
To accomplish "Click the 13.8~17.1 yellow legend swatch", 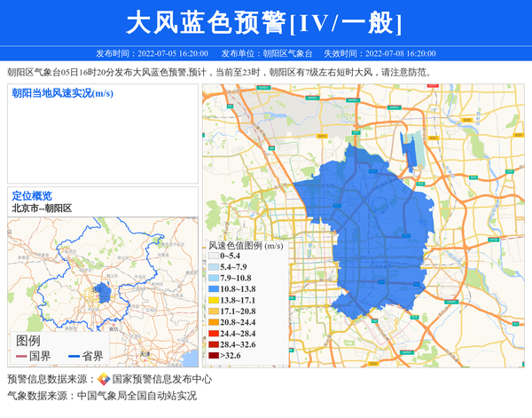I will [213, 301].
